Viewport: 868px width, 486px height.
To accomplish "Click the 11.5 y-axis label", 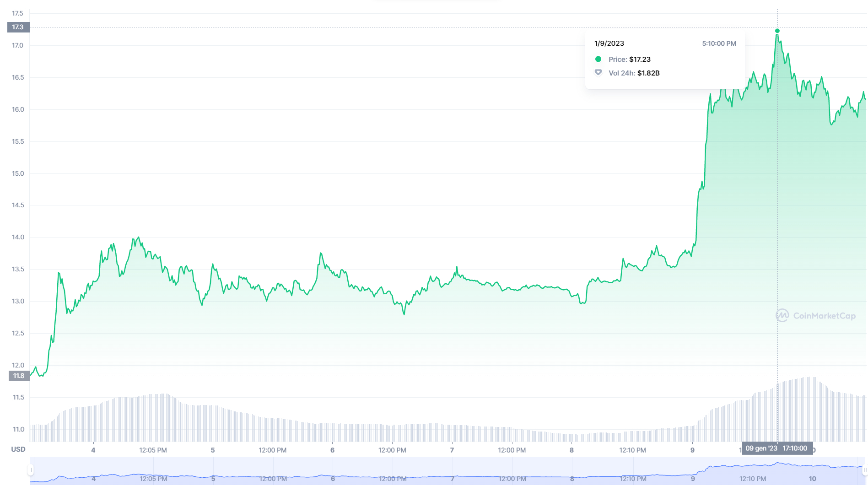I will tap(18, 397).
